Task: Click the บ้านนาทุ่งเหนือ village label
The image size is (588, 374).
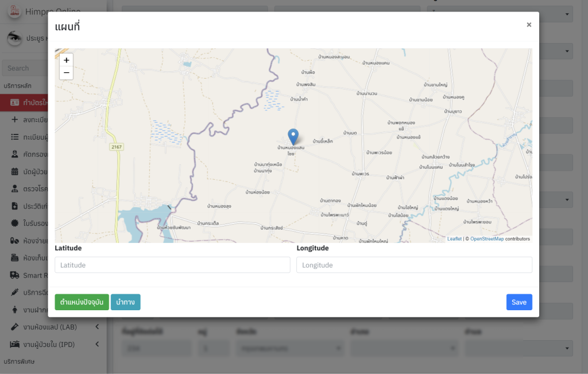Action: pos(268,164)
